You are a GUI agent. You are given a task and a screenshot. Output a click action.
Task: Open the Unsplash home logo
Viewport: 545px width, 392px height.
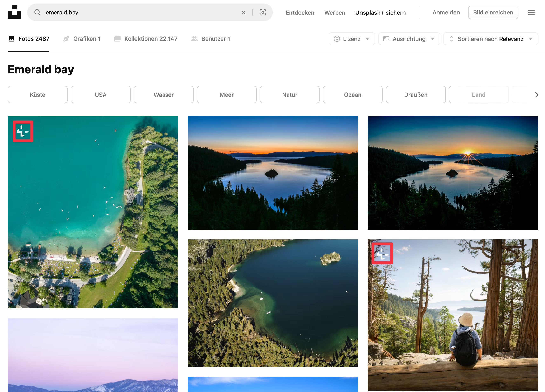pos(14,12)
